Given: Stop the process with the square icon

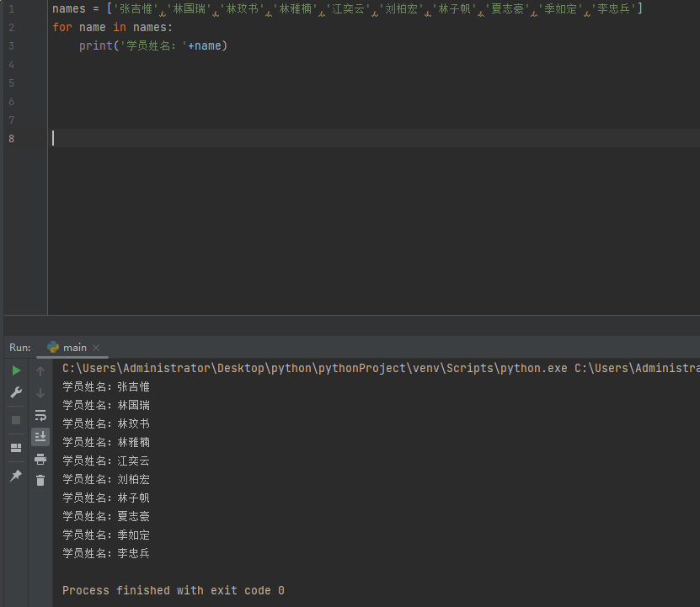Looking at the screenshot, I should pyautogui.click(x=16, y=420).
